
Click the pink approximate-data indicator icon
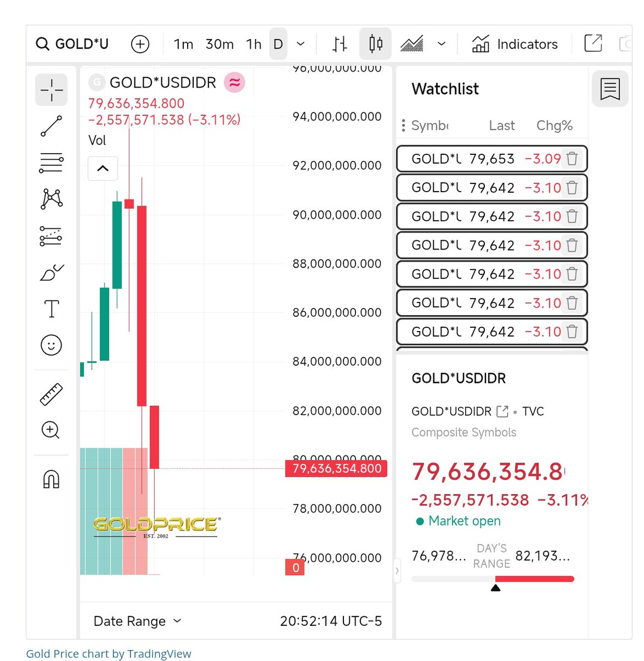[234, 83]
